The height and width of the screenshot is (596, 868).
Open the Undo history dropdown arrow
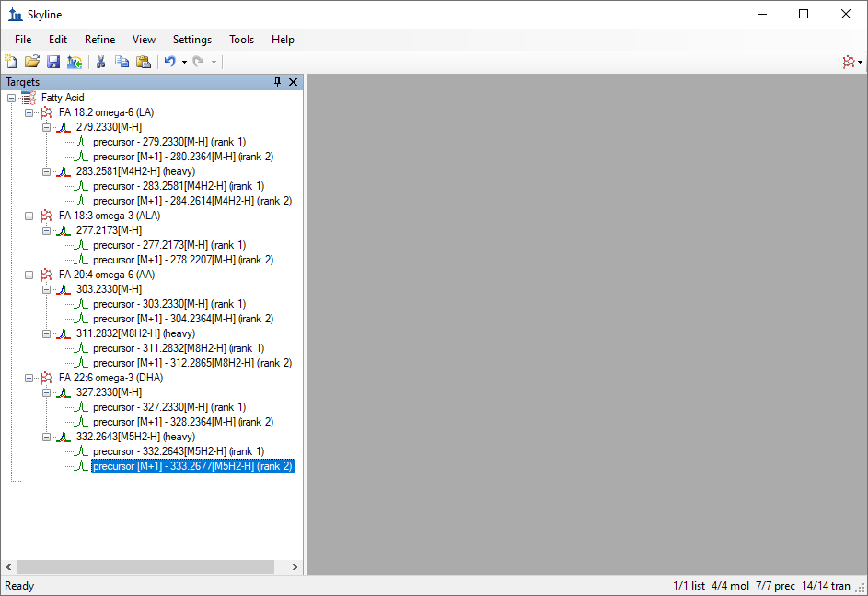[x=184, y=62]
